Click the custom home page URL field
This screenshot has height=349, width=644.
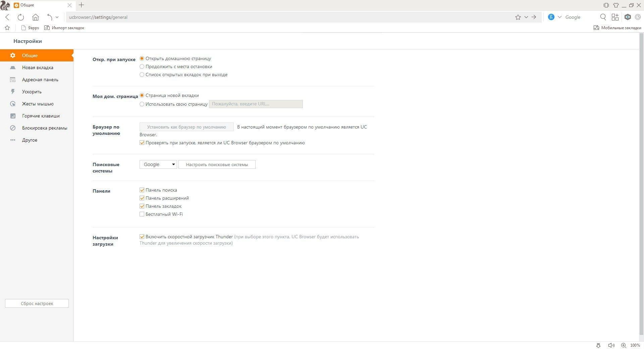coord(256,104)
